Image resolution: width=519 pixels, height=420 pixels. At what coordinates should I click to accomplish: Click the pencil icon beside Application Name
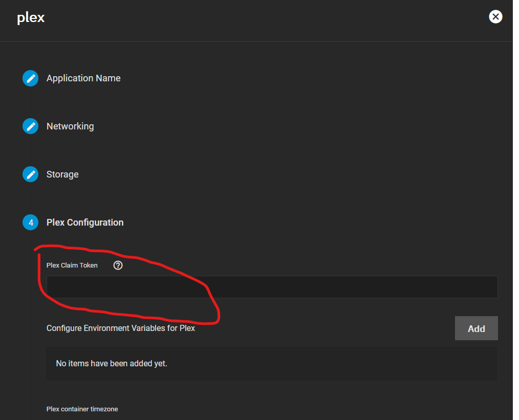(x=30, y=78)
